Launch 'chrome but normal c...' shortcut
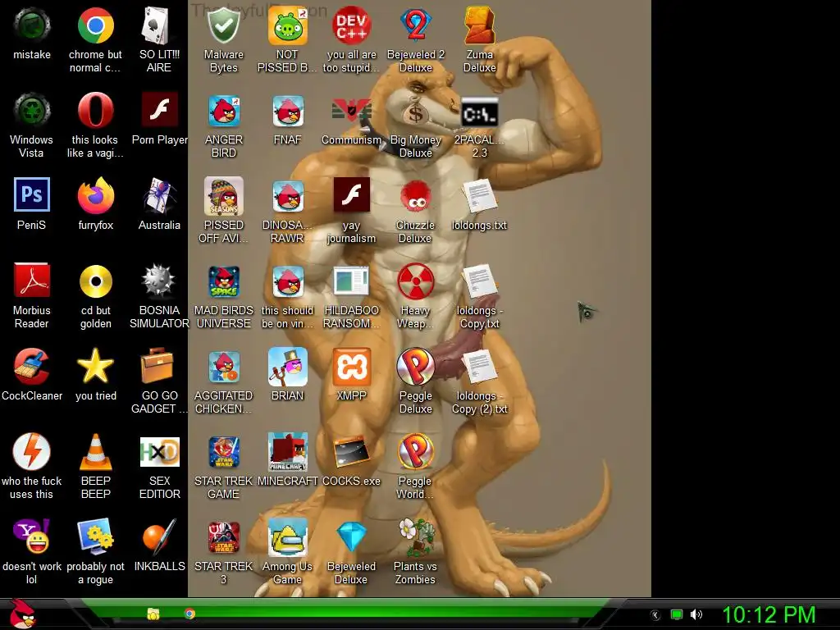Screen dimensions: 840x630 [95, 25]
